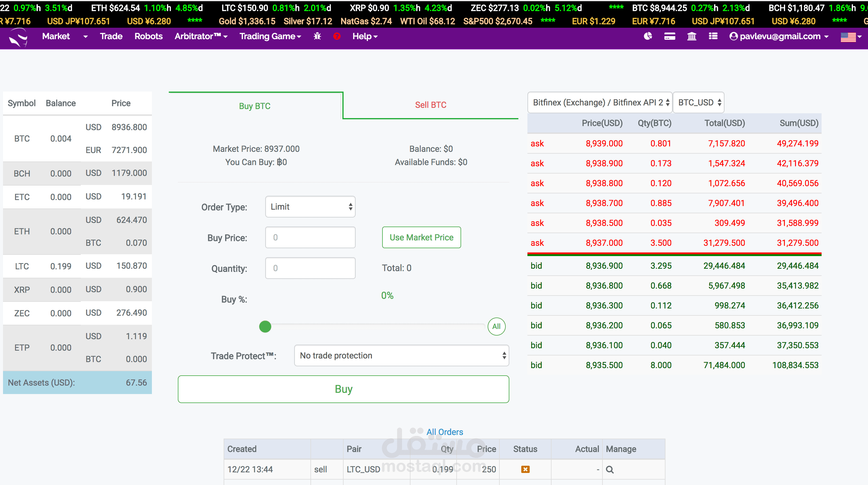Viewport: 868px width, 485px height.
Task: Click the site logo in the navbar
Action: pyautogui.click(x=18, y=37)
